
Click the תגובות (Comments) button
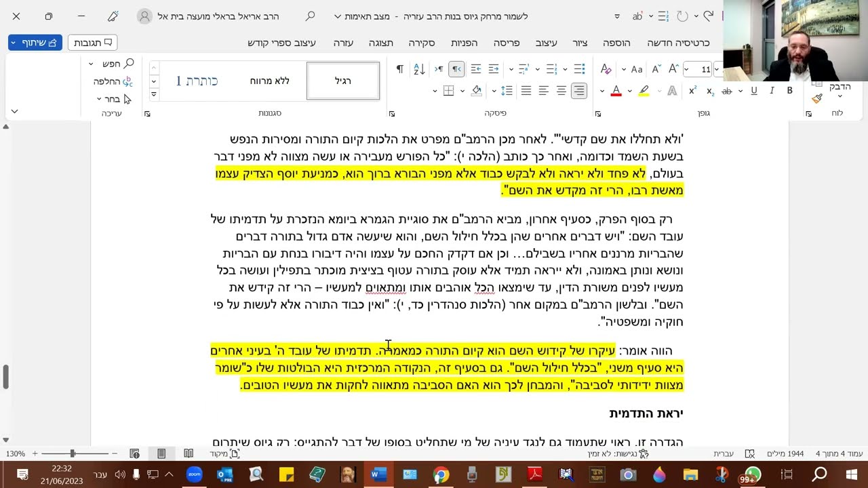(92, 43)
